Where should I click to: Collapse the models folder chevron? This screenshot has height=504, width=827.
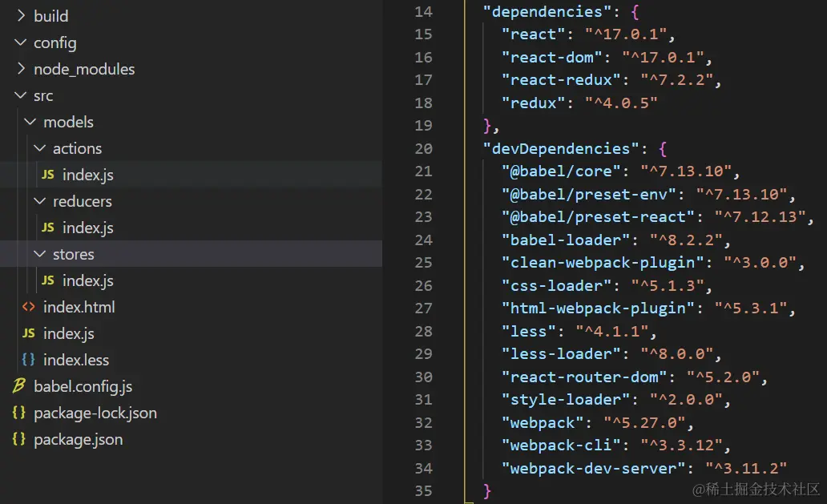(30, 122)
